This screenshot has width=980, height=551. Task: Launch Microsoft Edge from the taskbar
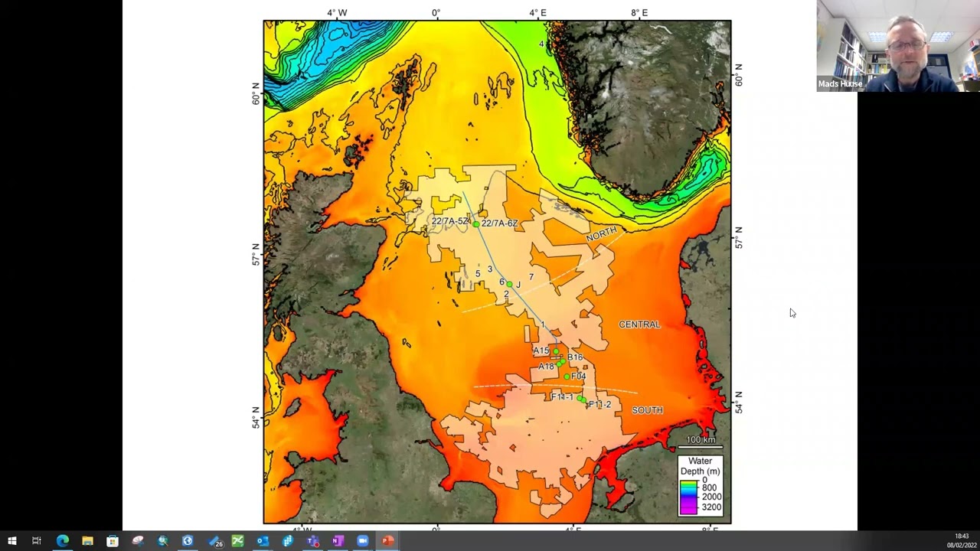[x=63, y=541]
